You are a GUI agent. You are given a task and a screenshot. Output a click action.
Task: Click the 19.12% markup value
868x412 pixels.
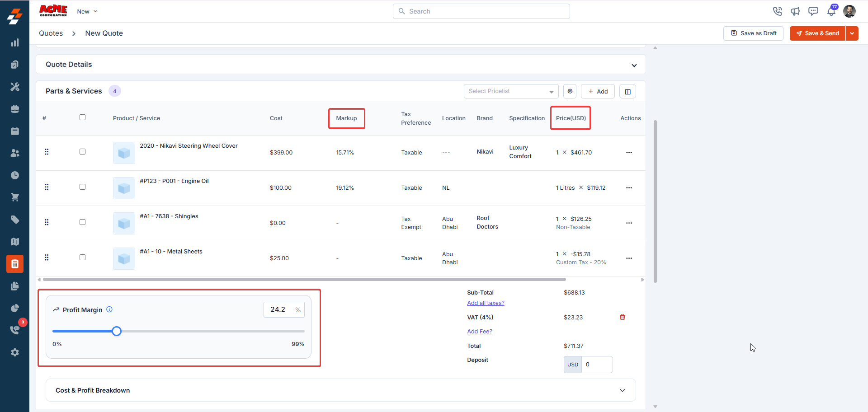point(345,188)
